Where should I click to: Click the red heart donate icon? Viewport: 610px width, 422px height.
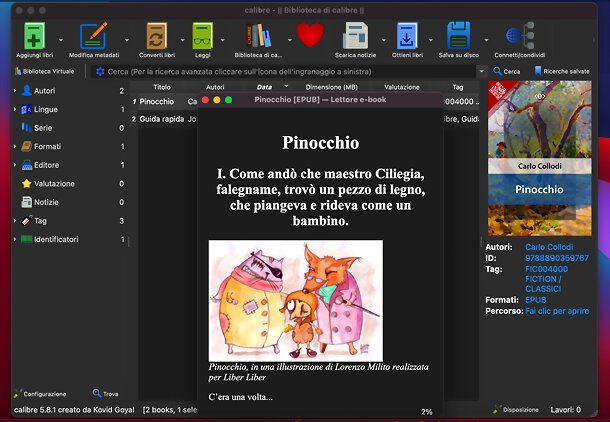pos(310,35)
